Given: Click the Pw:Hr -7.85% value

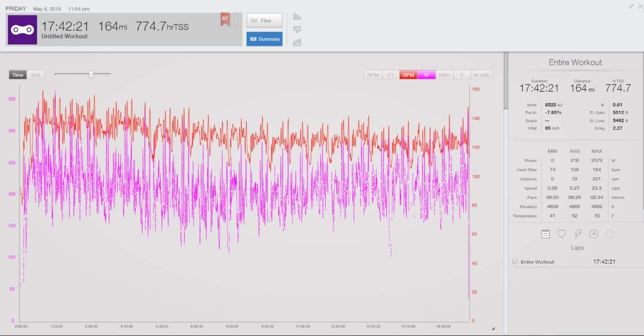Looking at the screenshot, I should [553, 112].
